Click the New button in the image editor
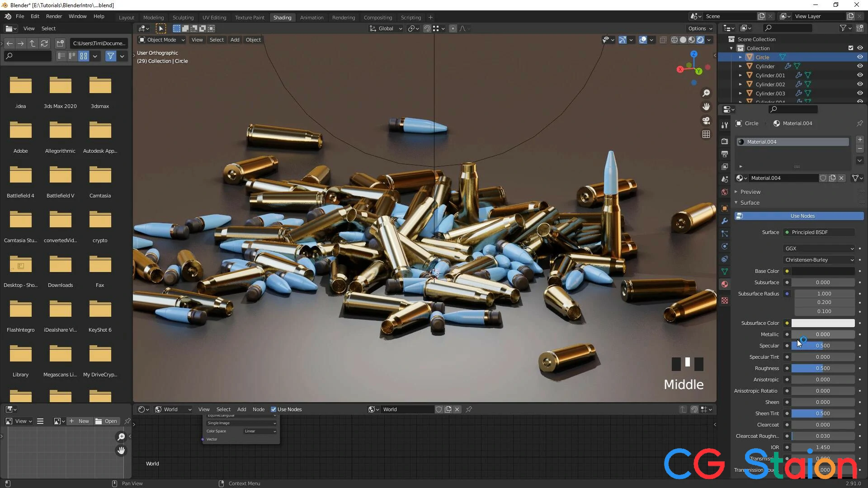Image resolution: width=868 pixels, height=488 pixels. click(x=79, y=421)
